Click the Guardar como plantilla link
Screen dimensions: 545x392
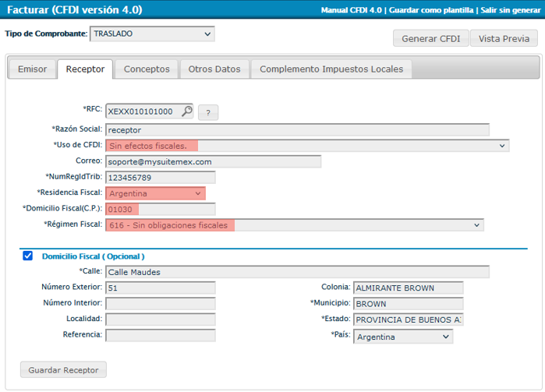(430, 10)
